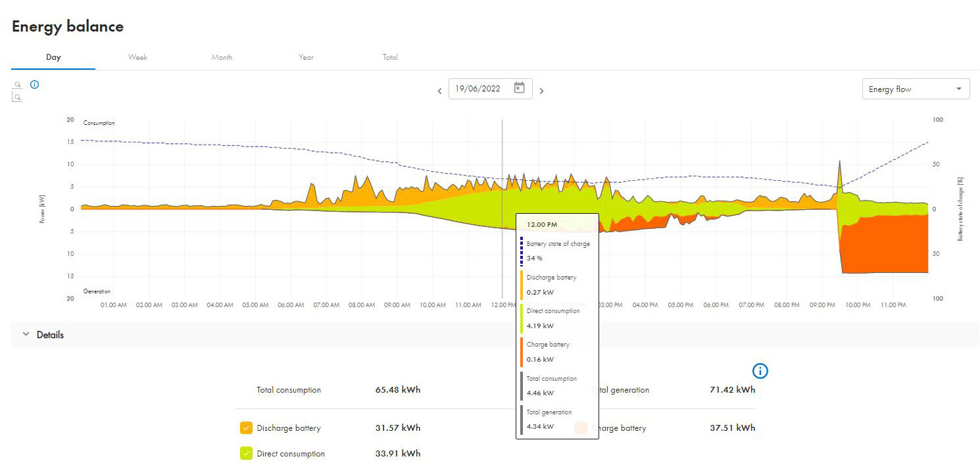Click the vertical zoom magnifier icon
This screenshot has width=980, height=467.
(x=17, y=97)
